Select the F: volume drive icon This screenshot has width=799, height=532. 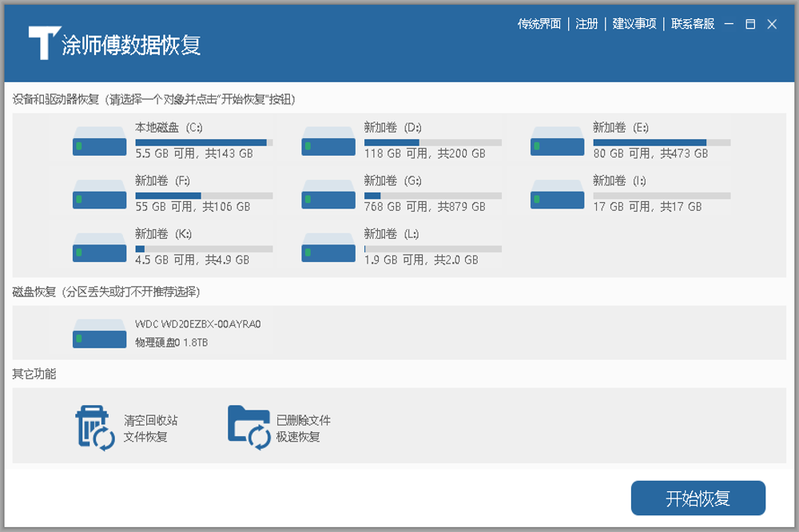coord(100,194)
